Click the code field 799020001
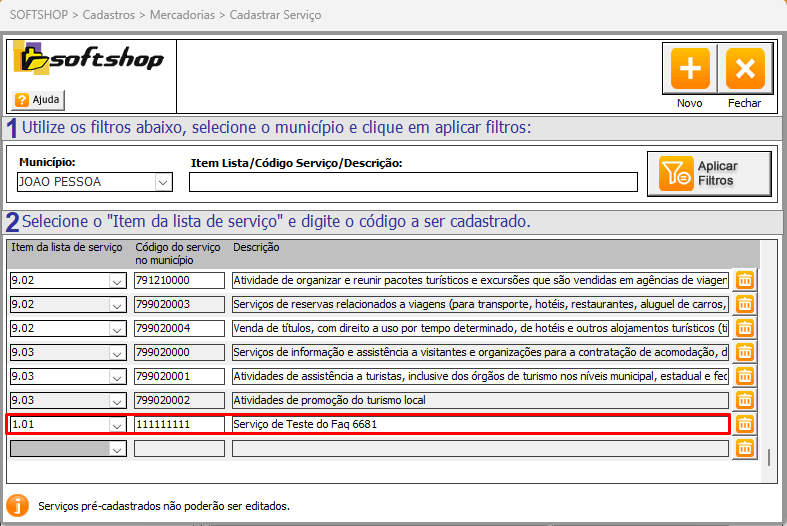The height and width of the screenshot is (526, 787). click(179, 377)
